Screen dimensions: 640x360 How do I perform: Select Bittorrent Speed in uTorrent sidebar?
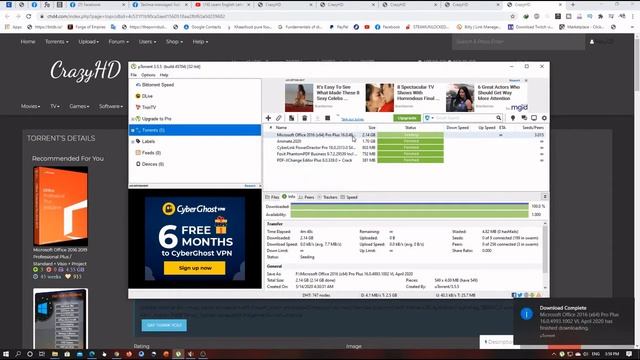pos(158,85)
